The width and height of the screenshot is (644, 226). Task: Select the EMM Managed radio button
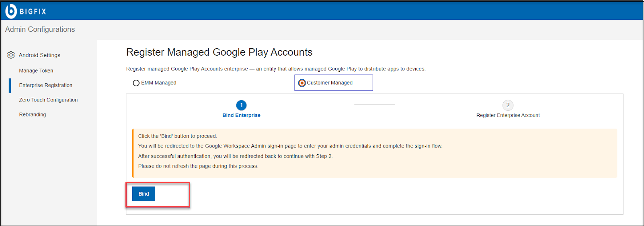[136, 83]
